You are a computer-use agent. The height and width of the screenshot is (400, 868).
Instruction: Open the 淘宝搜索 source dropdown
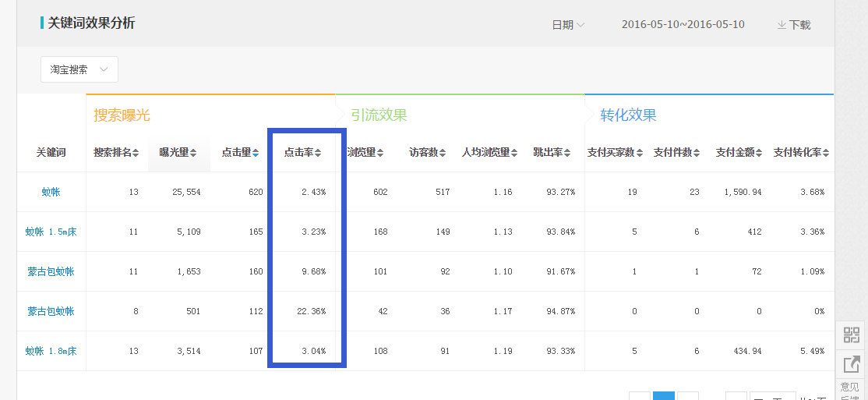[79, 69]
